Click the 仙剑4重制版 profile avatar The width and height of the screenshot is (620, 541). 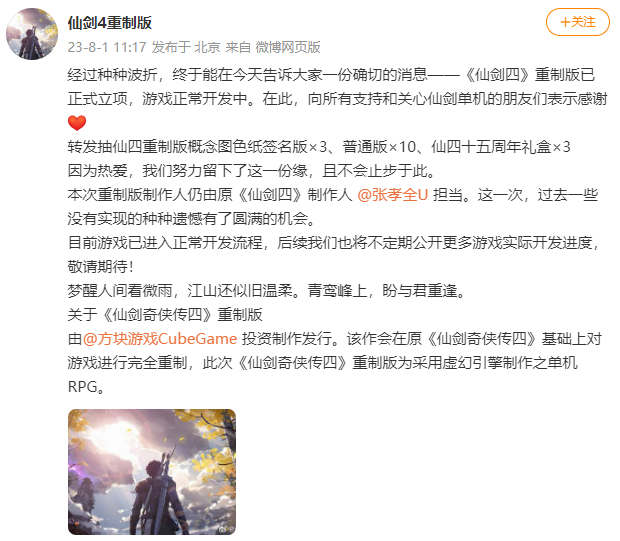(x=32, y=34)
